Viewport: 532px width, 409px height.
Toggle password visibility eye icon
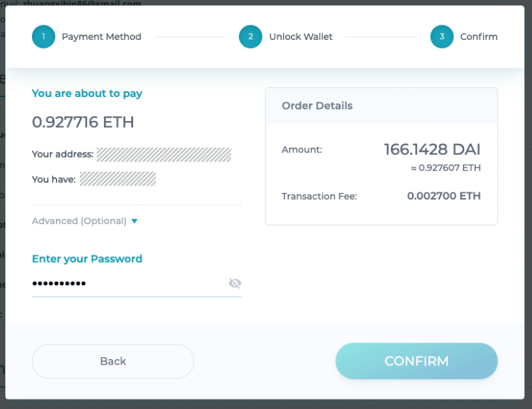(x=235, y=283)
